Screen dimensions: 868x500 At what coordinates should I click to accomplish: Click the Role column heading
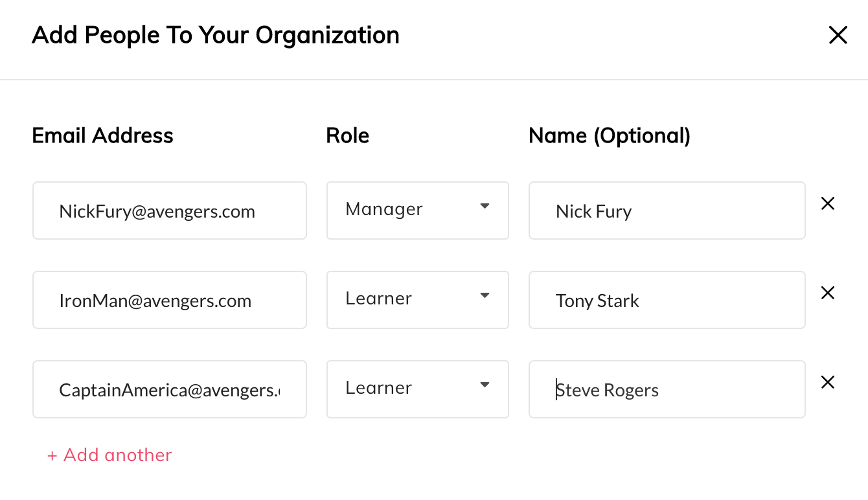[x=348, y=135]
